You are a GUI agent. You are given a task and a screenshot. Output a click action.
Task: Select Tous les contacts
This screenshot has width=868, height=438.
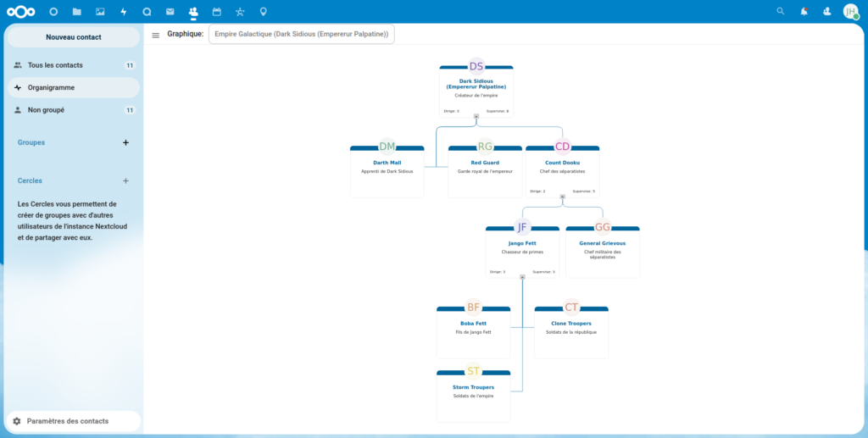(74, 65)
